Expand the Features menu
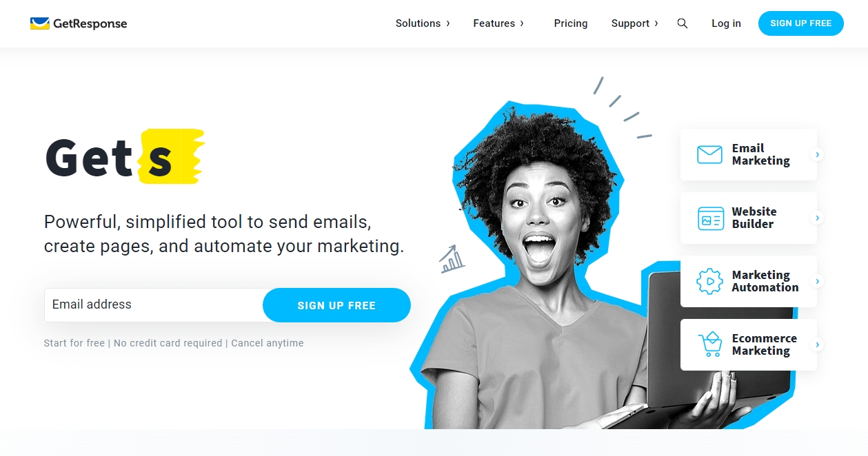This screenshot has width=868, height=456. [498, 23]
